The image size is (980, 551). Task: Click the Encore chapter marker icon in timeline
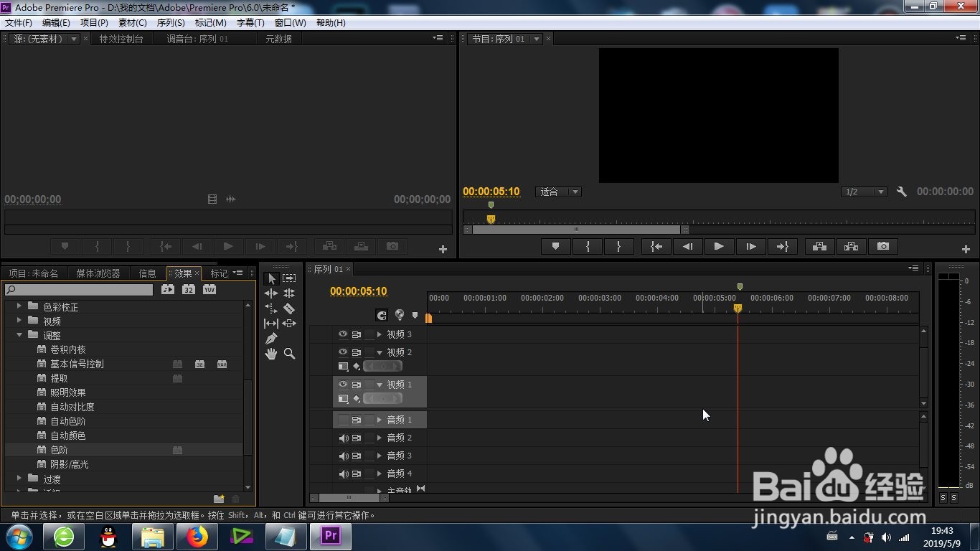400,315
